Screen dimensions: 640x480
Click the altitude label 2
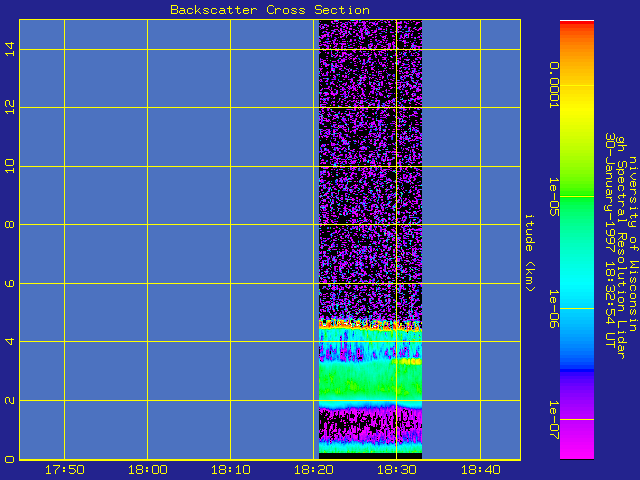pyautogui.click(x=10, y=400)
